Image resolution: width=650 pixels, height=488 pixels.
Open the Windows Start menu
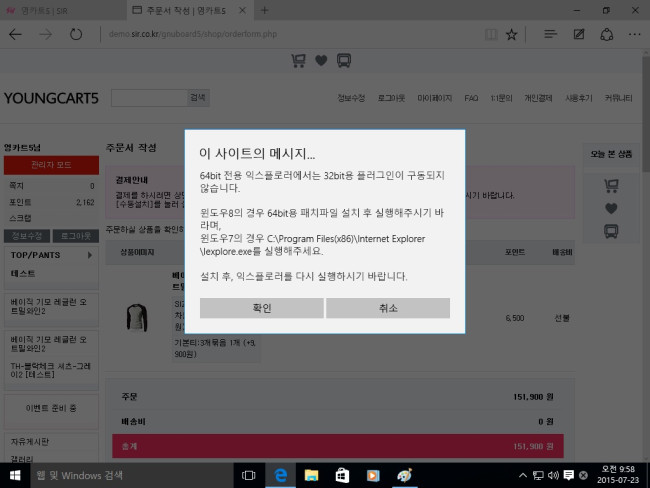[15, 474]
